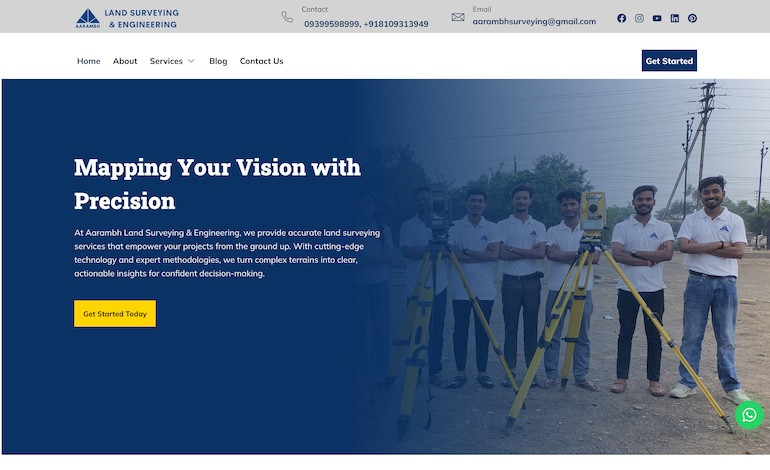Image resolution: width=770 pixels, height=470 pixels.
Task: Click Land Surveying & Engineering logo text
Action: pos(141,19)
